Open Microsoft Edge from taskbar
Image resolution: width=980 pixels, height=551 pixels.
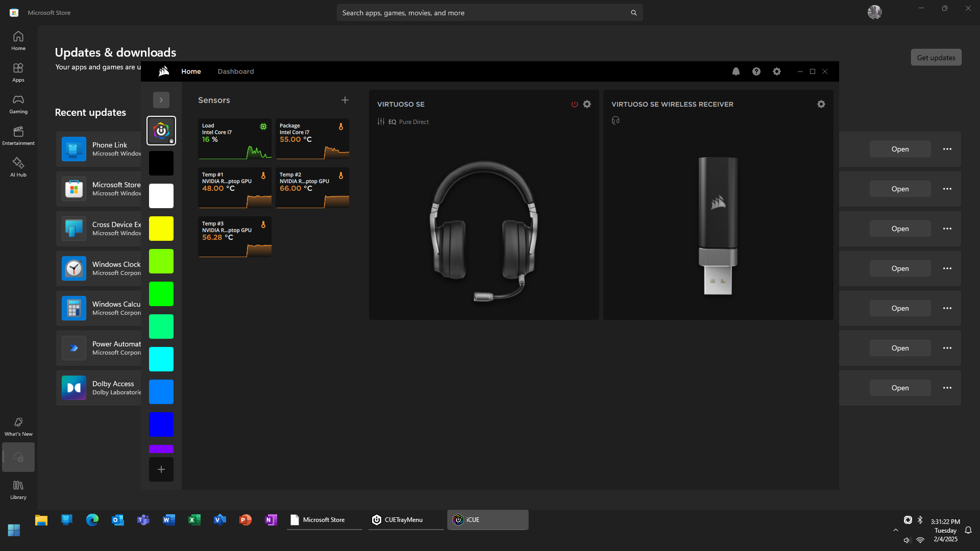pyautogui.click(x=92, y=520)
